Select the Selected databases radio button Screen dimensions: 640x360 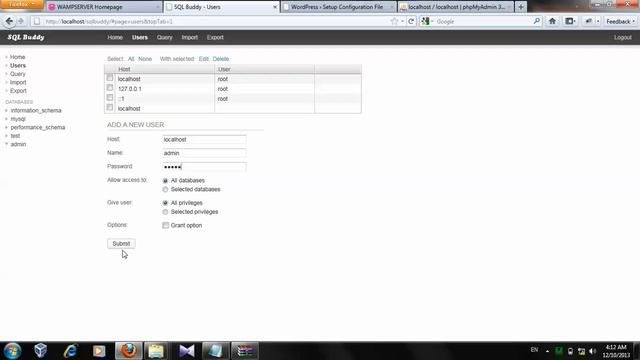[165, 189]
